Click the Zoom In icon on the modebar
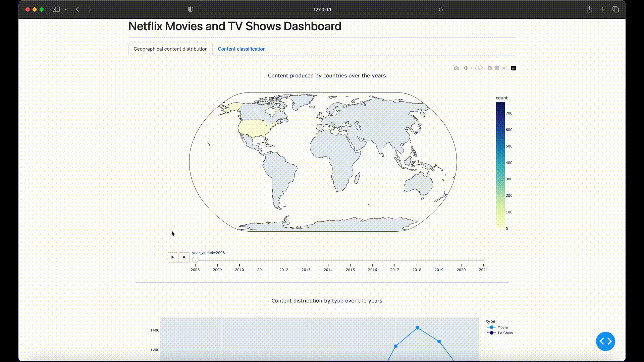 490,68
